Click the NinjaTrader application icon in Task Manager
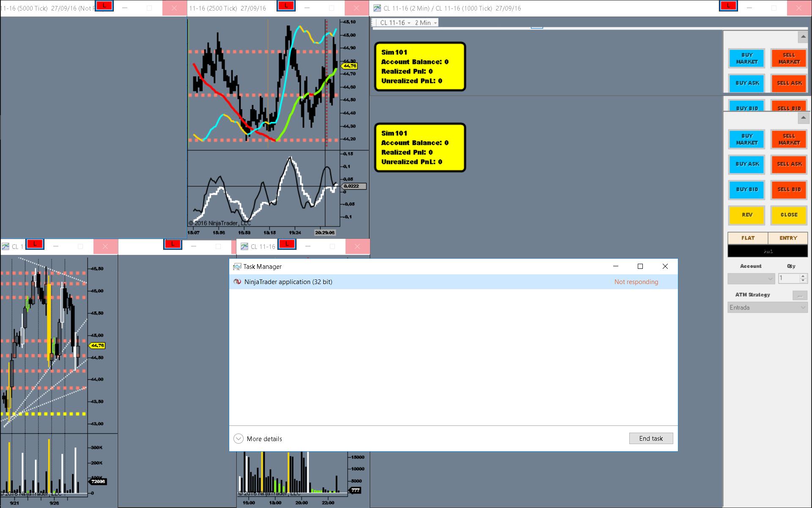The height and width of the screenshot is (508, 812). pos(237,282)
